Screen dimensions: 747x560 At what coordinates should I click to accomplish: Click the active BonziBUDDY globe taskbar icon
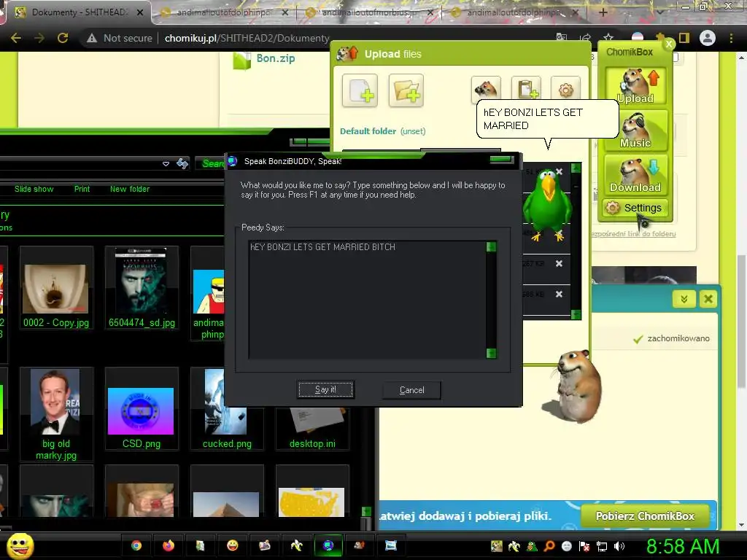[x=328, y=545]
